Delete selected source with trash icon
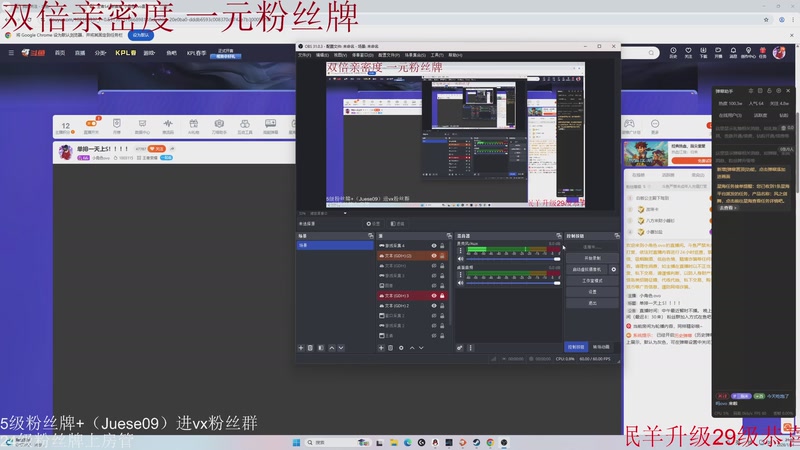The height and width of the screenshot is (450, 800). click(x=390, y=348)
